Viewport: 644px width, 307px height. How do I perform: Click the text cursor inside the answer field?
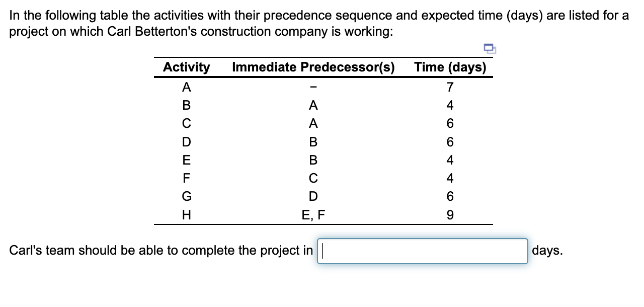pyautogui.click(x=322, y=250)
